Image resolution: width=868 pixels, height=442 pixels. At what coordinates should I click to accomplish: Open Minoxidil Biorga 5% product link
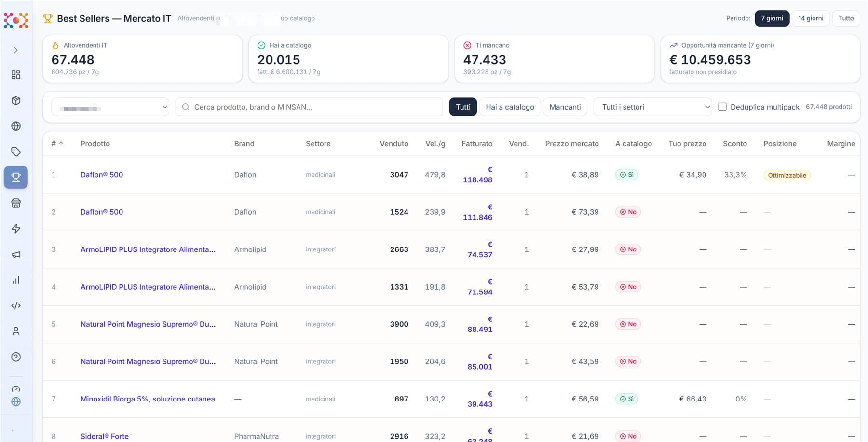[148, 399]
